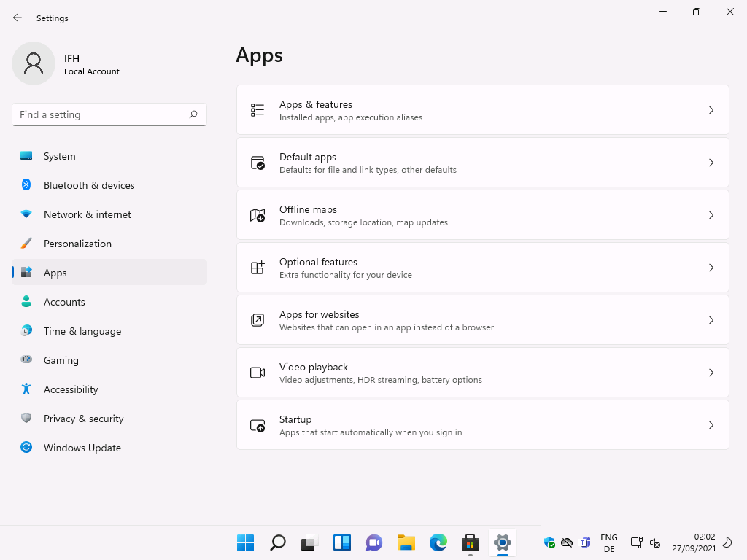This screenshot has width=747, height=560.
Task: Open notification center moon icon
Action: coord(727,542)
